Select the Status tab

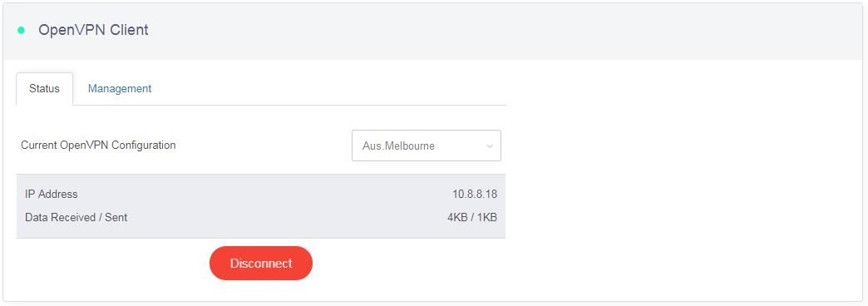44,89
